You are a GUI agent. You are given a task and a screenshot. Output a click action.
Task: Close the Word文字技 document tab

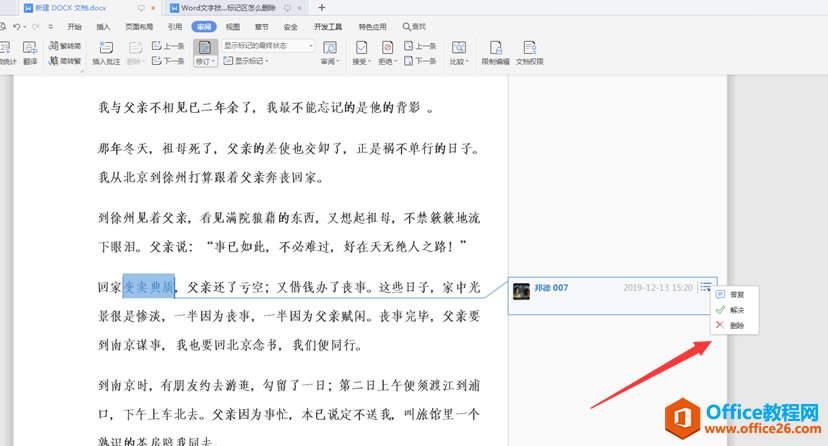coord(300,8)
